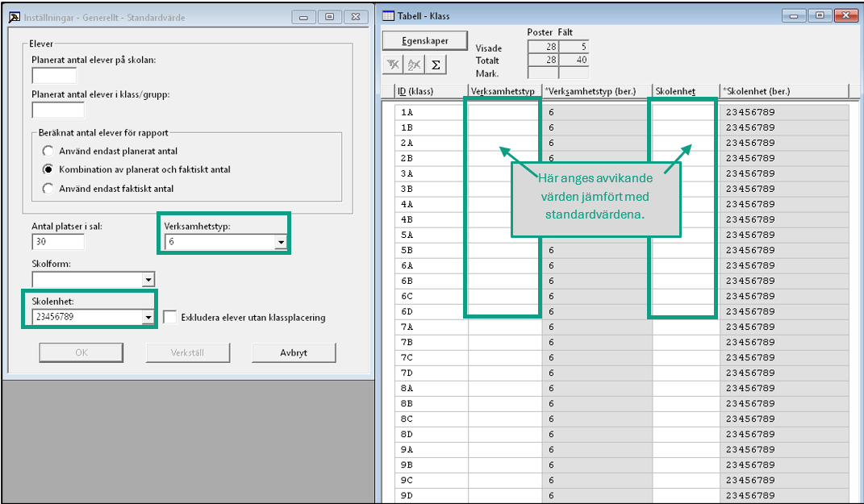Select 'Använd endast planerat antal' radio button

click(x=48, y=151)
